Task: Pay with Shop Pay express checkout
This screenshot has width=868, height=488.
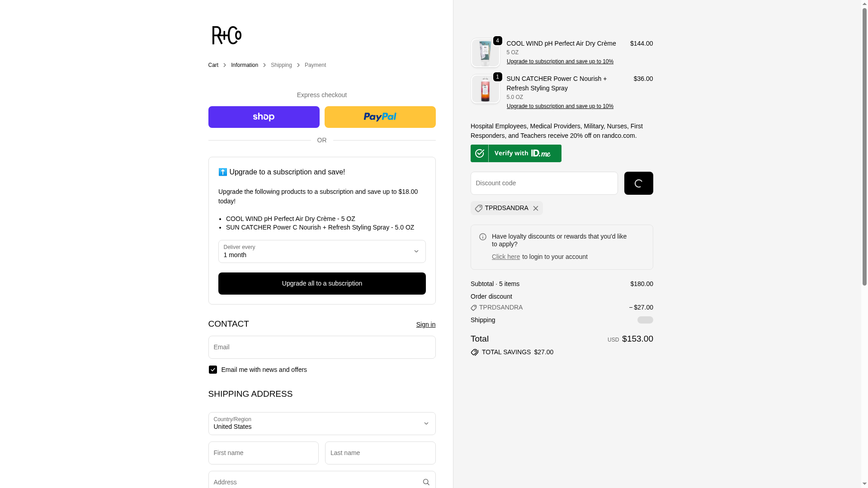Action: (x=264, y=117)
